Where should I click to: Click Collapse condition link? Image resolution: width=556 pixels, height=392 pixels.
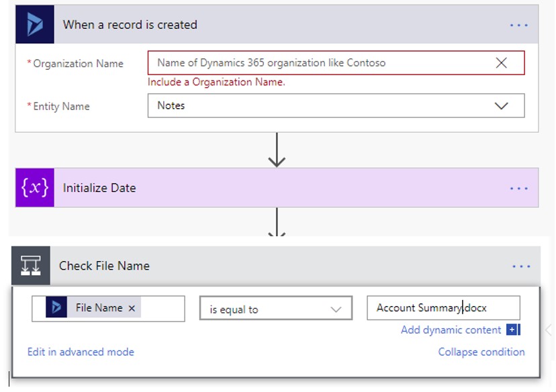[x=481, y=352]
